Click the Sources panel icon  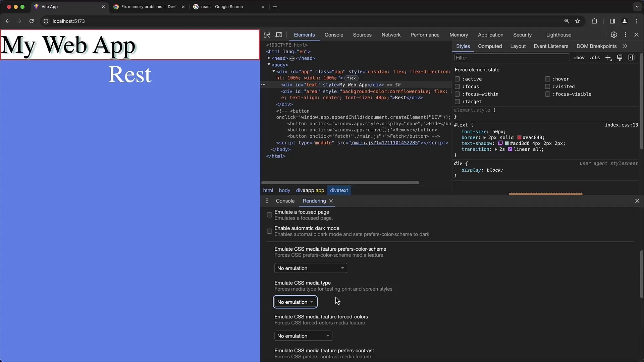click(x=362, y=35)
